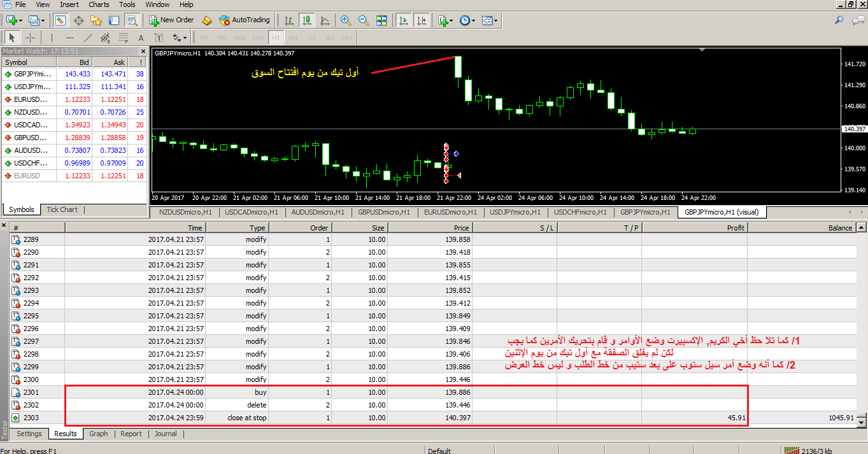Screen dimensions: 868x454
Task: Click the Profit column header
Action: click(x=694, y=227)
